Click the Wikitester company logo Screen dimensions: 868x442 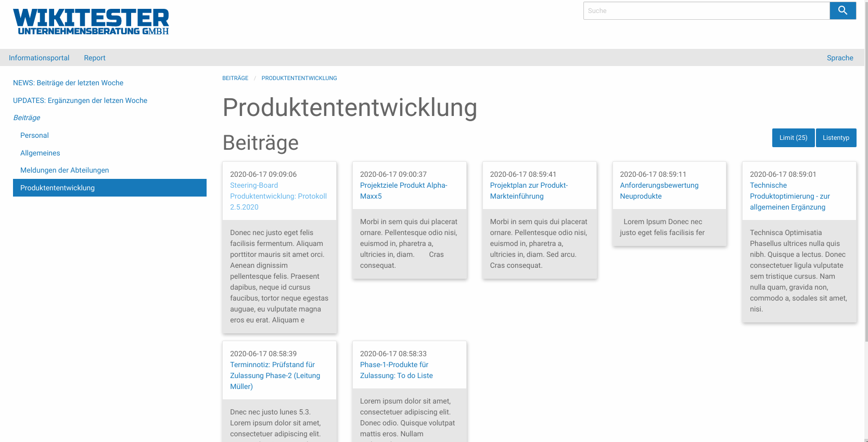coord(91,22)
